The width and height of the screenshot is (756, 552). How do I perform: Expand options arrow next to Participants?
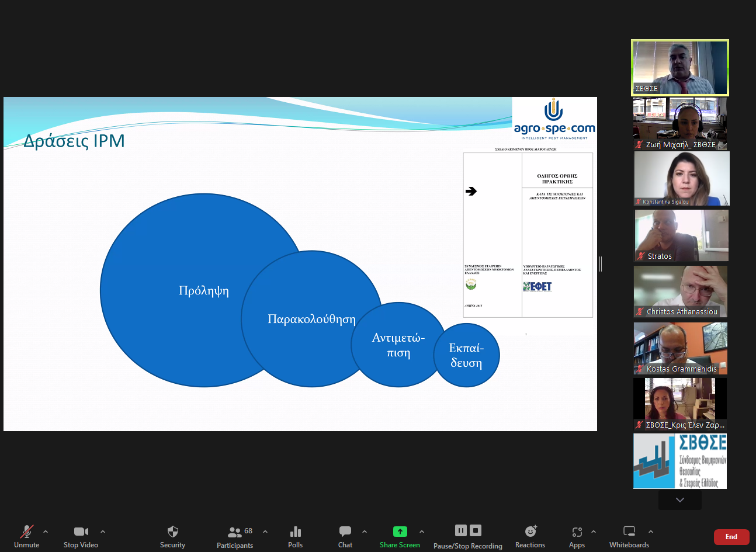point(265,532)
